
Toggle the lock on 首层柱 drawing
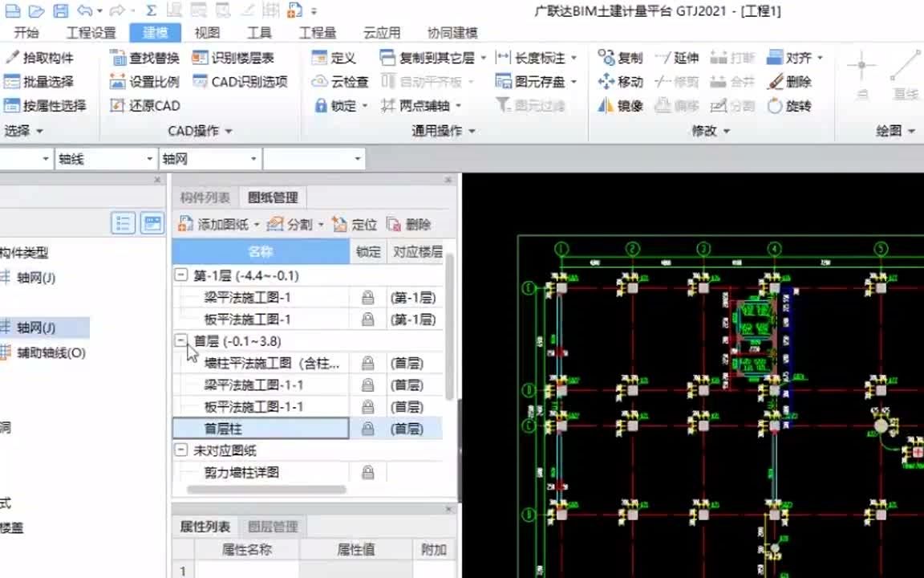click(x=367, y=429)
